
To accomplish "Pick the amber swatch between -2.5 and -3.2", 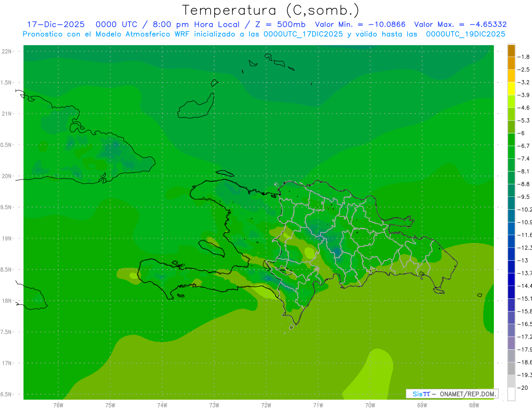I will click(x=511, y=76).
